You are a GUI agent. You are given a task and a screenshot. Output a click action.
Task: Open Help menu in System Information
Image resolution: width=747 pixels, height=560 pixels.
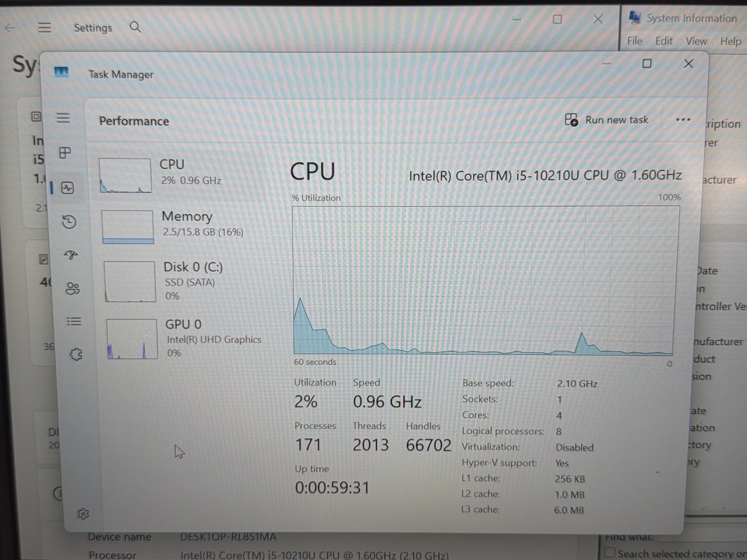point(730,42)
